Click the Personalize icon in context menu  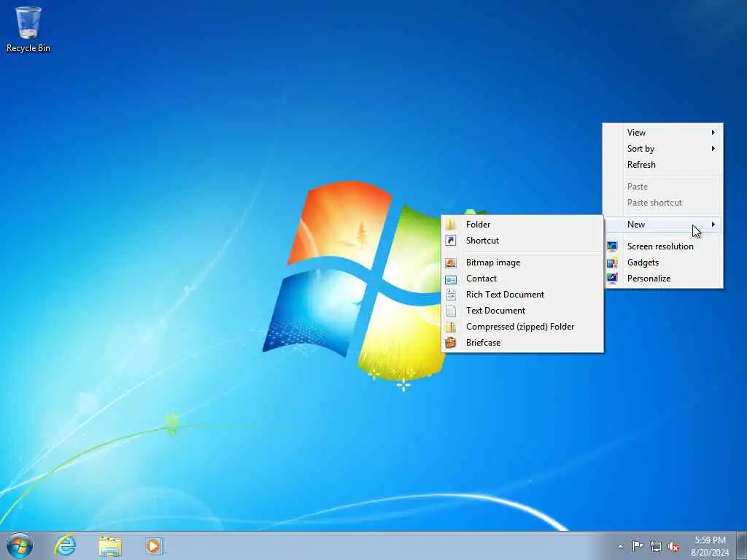(x=612, y=278)
